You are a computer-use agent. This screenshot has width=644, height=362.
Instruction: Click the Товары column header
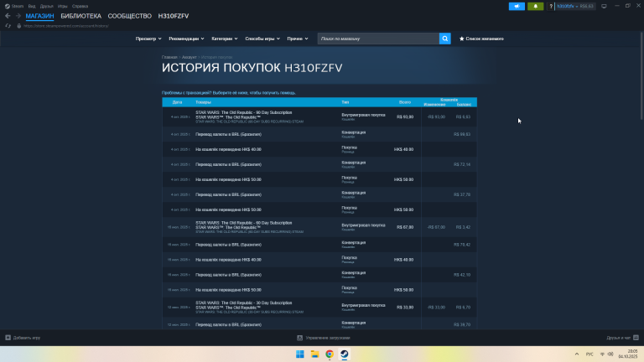click(x=203, y=102)
